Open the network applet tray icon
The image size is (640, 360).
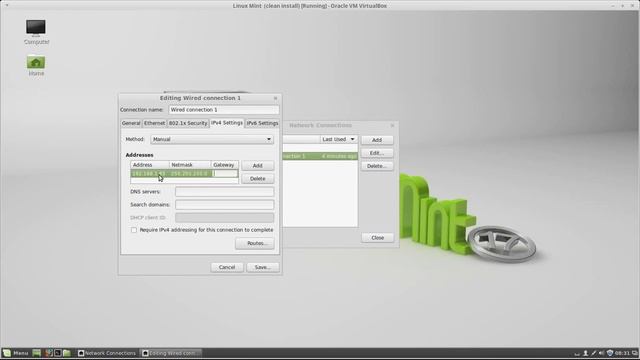(x=593, y=353)
